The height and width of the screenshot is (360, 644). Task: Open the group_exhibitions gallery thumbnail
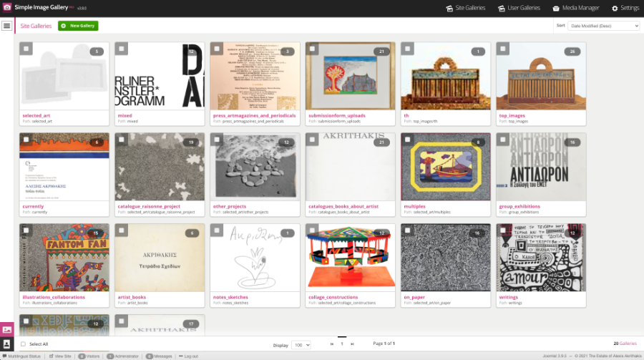[x=541, y=167]
